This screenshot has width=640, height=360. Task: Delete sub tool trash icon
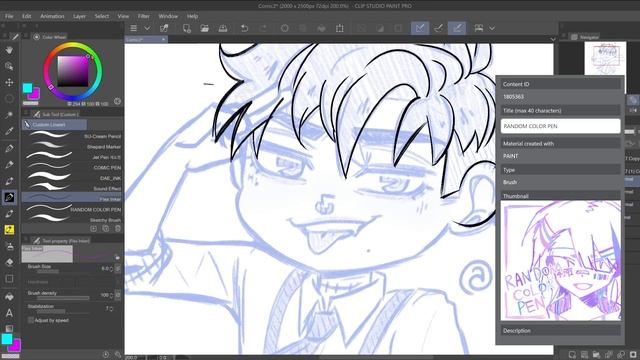coord(118,229)
